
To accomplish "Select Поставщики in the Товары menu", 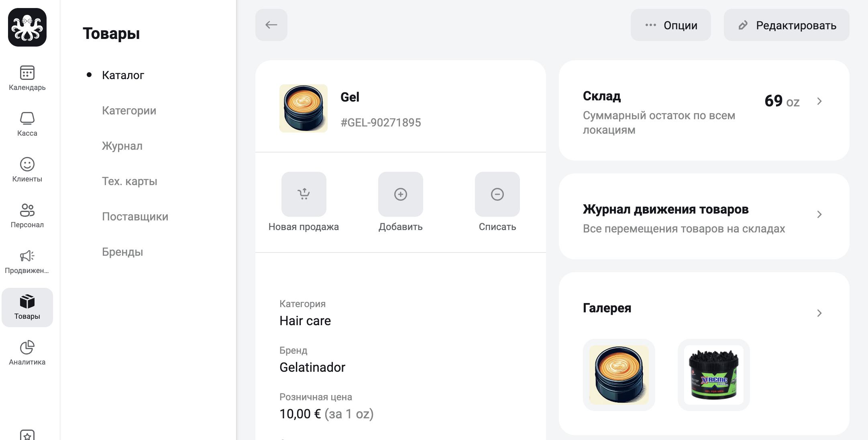I will (x=135, y=216).
